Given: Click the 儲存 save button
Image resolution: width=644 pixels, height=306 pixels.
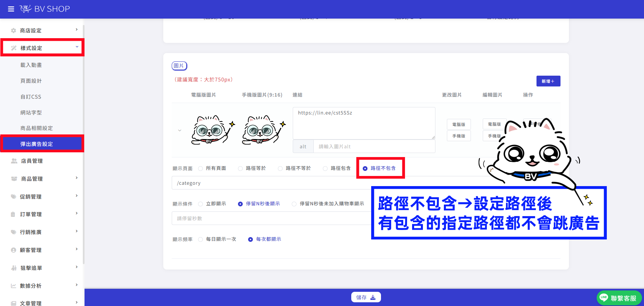Looking at the screenshot, I should (366, 297).
